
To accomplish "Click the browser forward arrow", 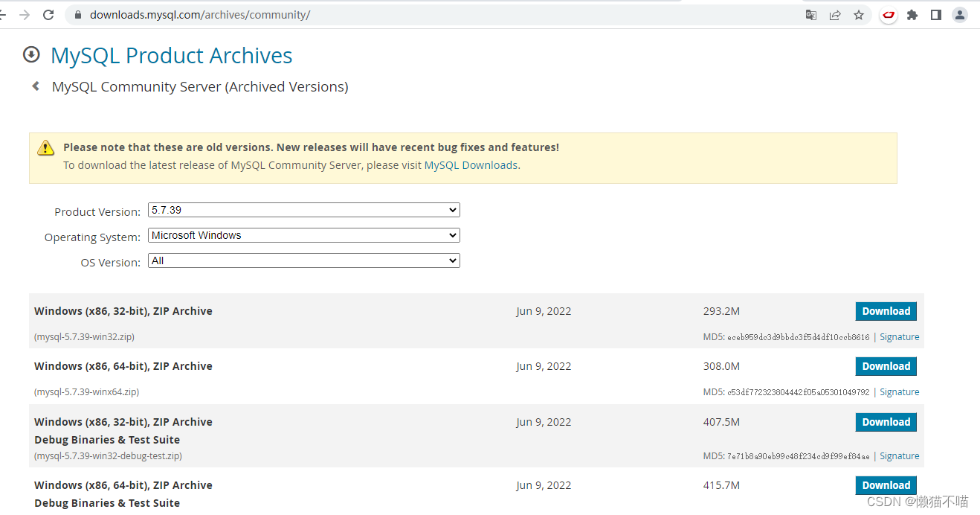I will 25,15.
